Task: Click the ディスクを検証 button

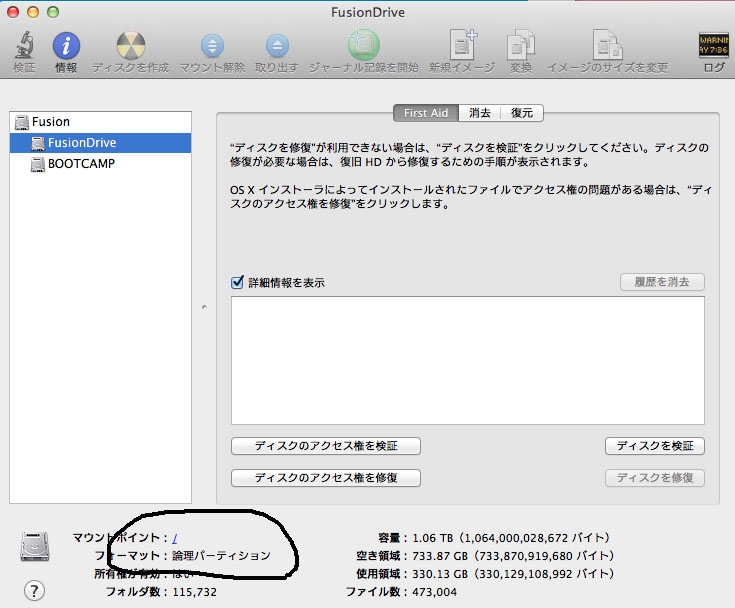Action: click(x=655, y=446)
